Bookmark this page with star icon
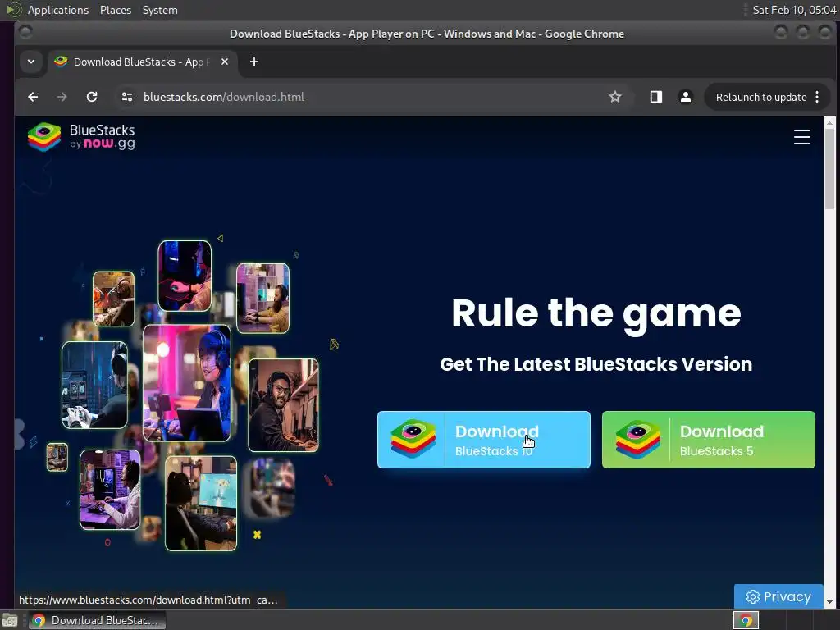Viewport: 840px width, 630px height. tap(615, 97)
